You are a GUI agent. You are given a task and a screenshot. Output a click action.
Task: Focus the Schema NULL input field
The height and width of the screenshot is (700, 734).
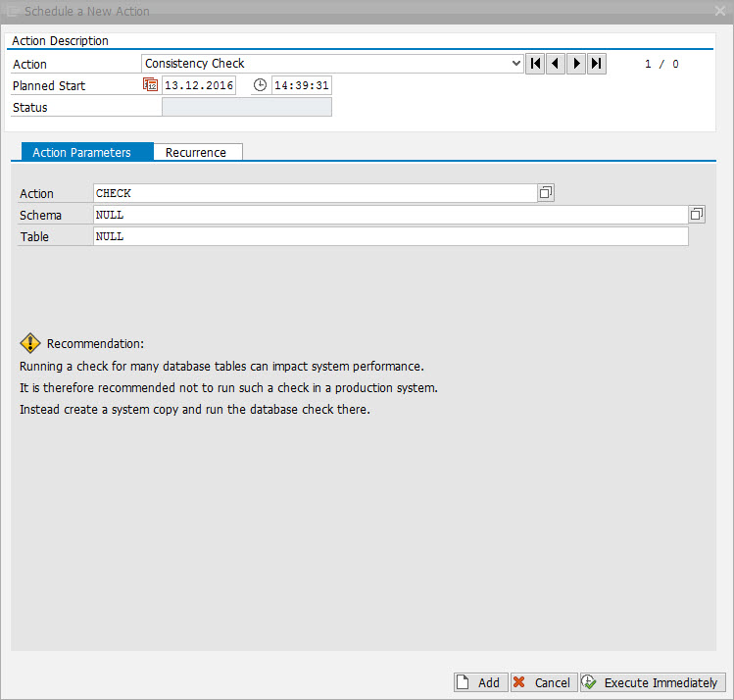(x=391, y=215)
